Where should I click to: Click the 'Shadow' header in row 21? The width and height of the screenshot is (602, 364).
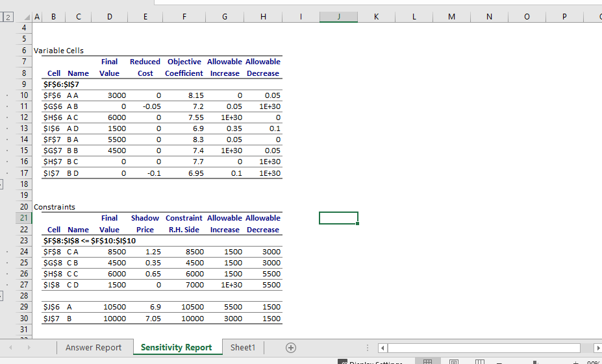coord(145,218)
